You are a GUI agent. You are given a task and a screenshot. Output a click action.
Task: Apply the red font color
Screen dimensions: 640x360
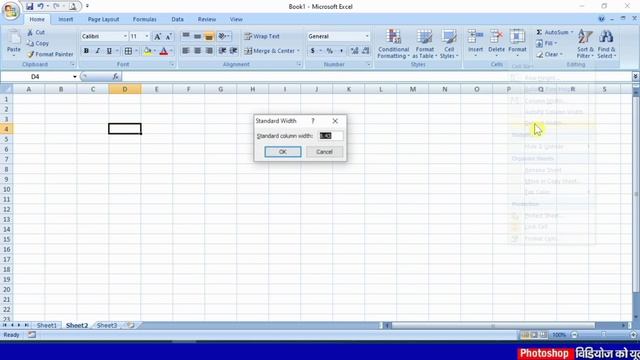(164, 51)
